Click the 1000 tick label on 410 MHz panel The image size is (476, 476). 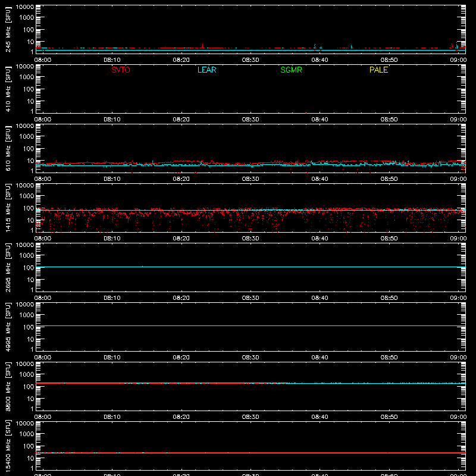(27, 77)
